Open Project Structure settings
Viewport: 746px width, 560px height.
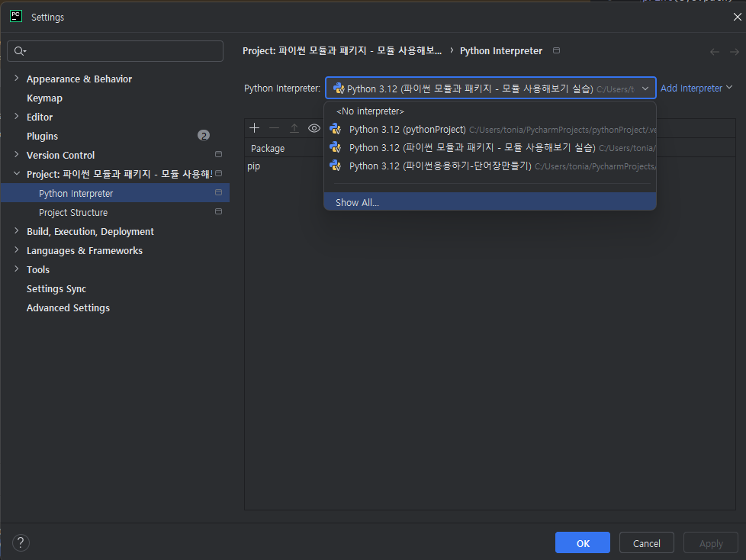[x=73, y=212]
